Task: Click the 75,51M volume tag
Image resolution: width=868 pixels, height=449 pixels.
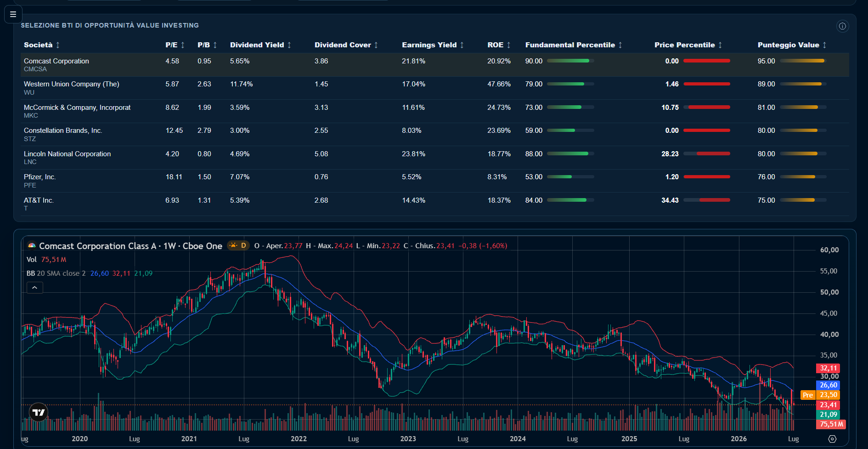Action: pyautogui.click(x=831, y=424)
